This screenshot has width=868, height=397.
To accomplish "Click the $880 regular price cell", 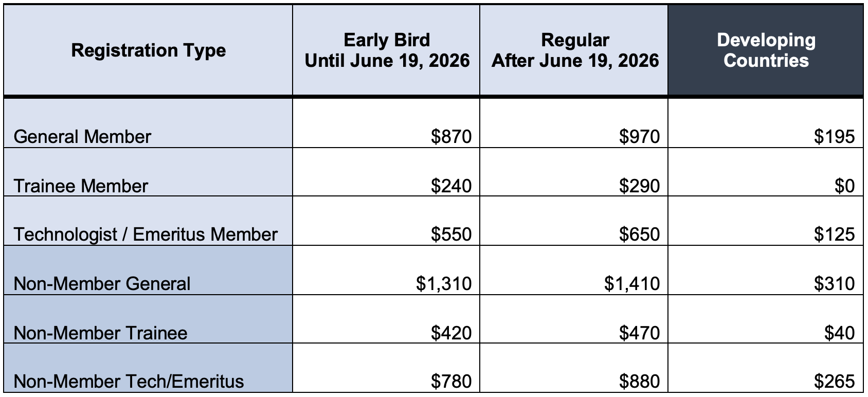I will [x=639, y=381].
